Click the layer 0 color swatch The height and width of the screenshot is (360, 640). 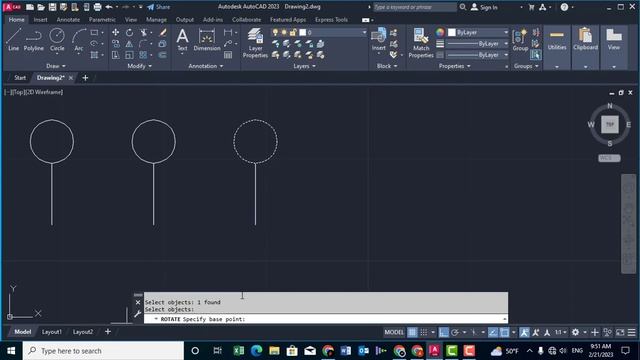coord(302,32)
